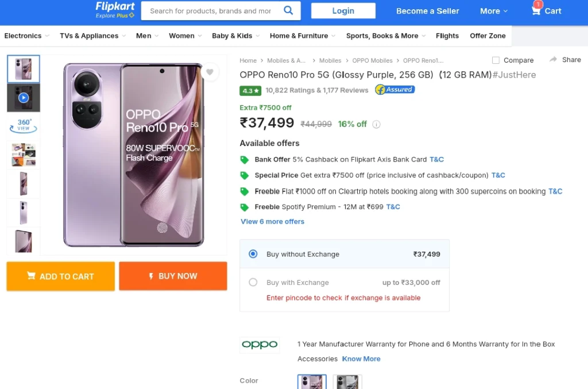588x389 pixels.
Task: Choose the silver grey color swatch
Action: pos(347,382)
